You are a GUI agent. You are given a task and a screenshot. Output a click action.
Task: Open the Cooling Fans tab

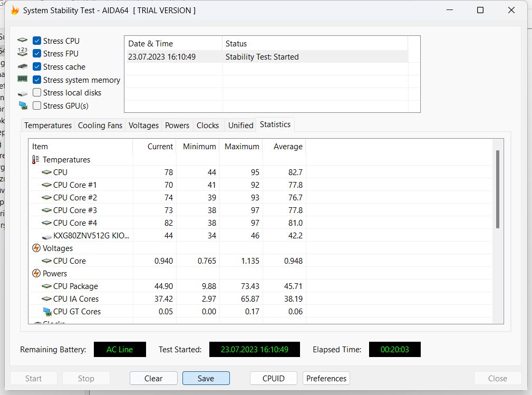click(x=100, y=125)
